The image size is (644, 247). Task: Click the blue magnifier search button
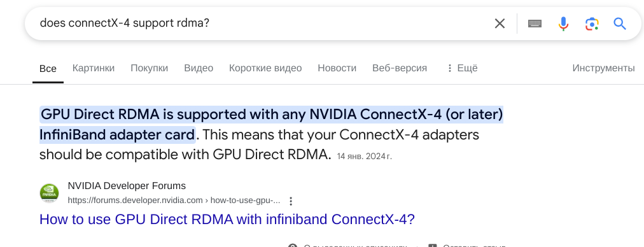pos(620,24)
